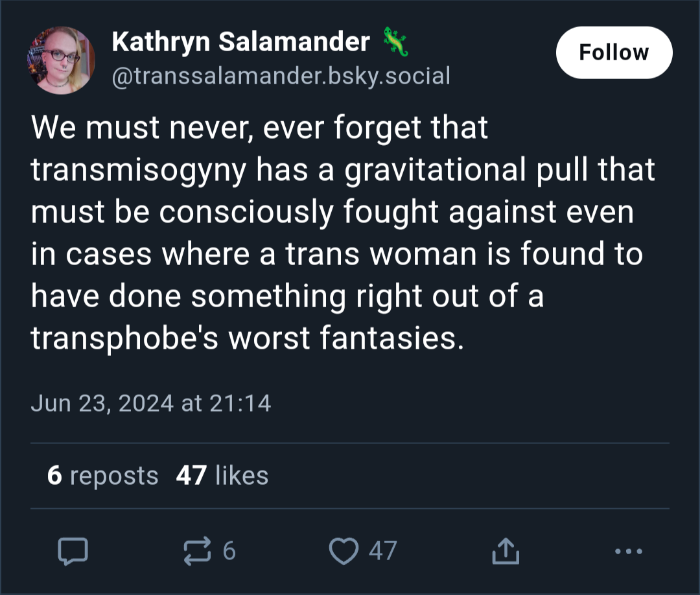The width and height of the screenshot is (700, 595).
Task: Click the Jun 23, 2024 timestamp
Action: (151, 403)
